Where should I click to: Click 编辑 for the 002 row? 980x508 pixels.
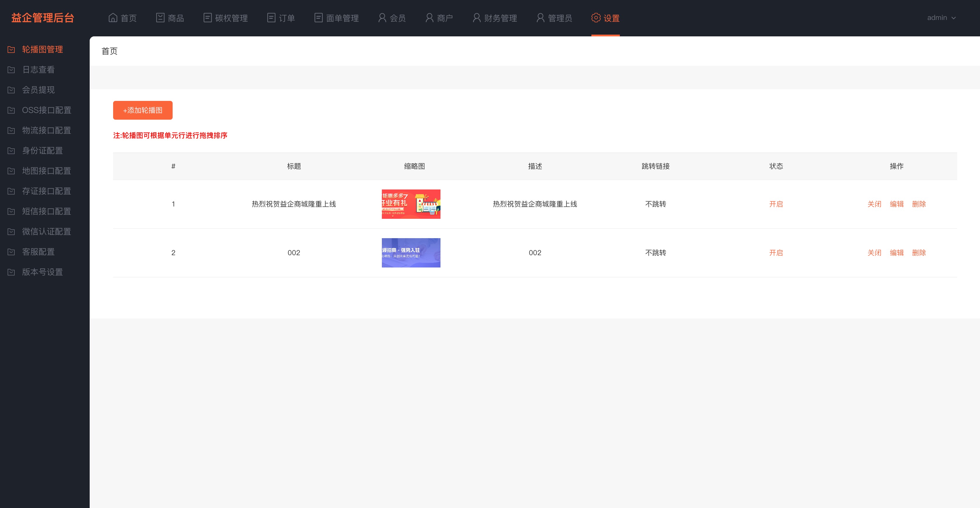click(x=897, y=253)
